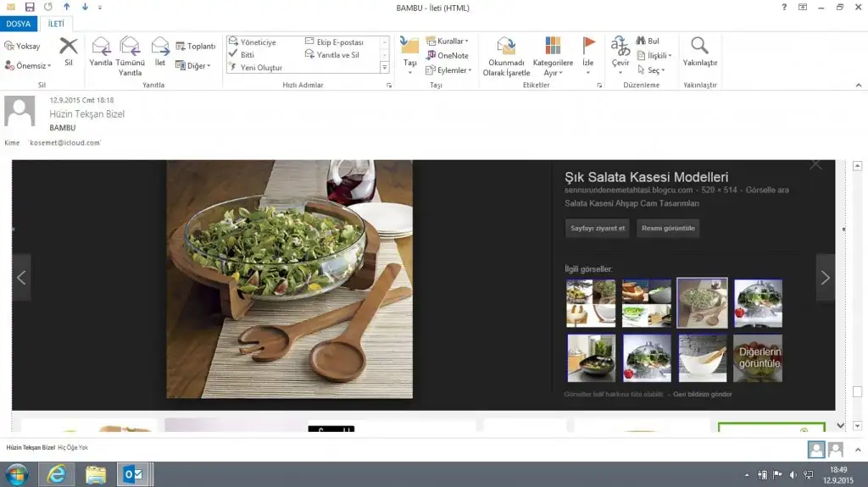Screen dimensions: 868x487
Task: Open the DOSYA tab
Action: (x=18, y=24)
